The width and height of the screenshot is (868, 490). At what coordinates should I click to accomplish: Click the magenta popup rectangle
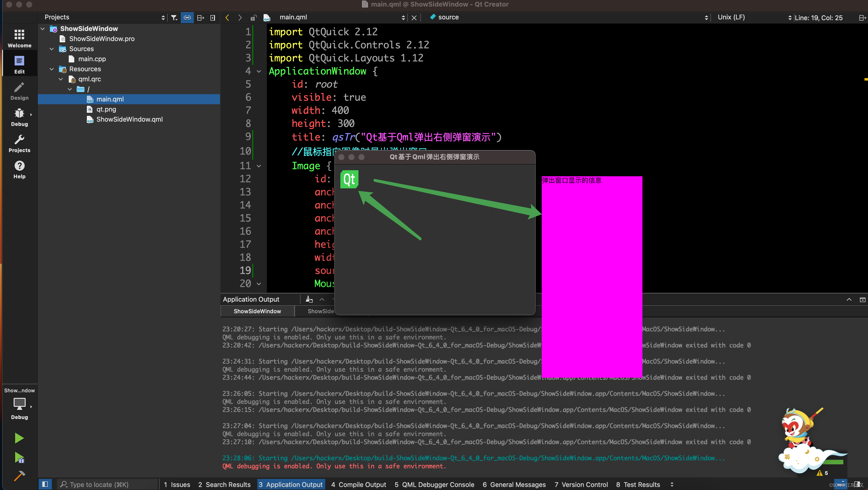(592, 276)
